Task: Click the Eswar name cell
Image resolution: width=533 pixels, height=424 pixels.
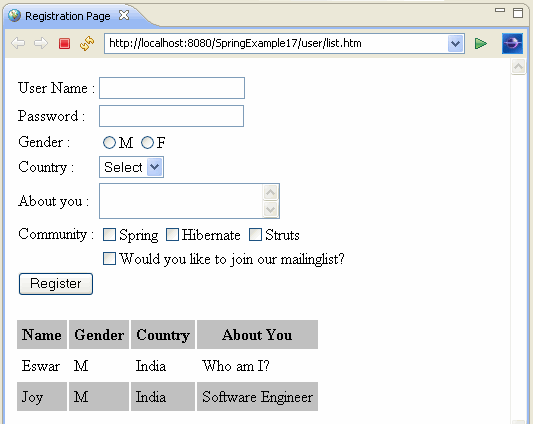Action: 42,366
